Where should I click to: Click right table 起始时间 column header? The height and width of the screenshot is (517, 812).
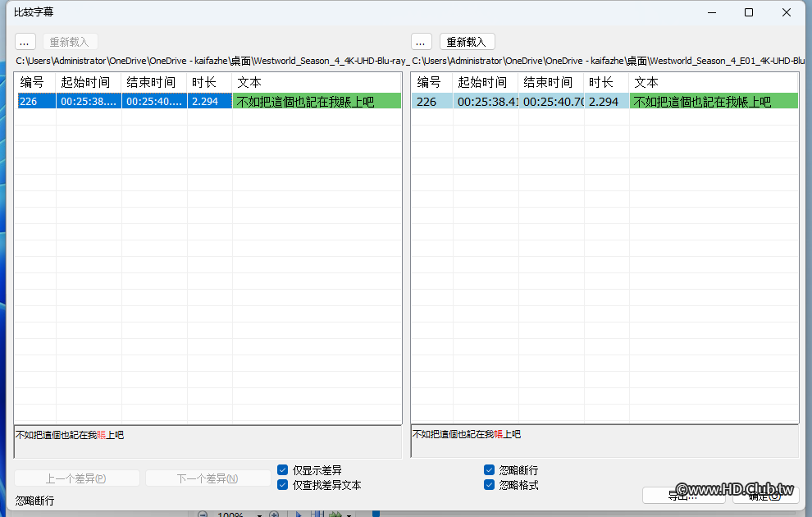[486, 82]
